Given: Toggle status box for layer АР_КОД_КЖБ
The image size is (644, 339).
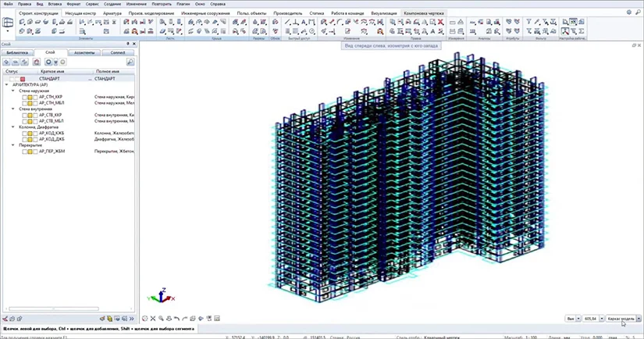Looking at the screenshot, I should 24,133.
